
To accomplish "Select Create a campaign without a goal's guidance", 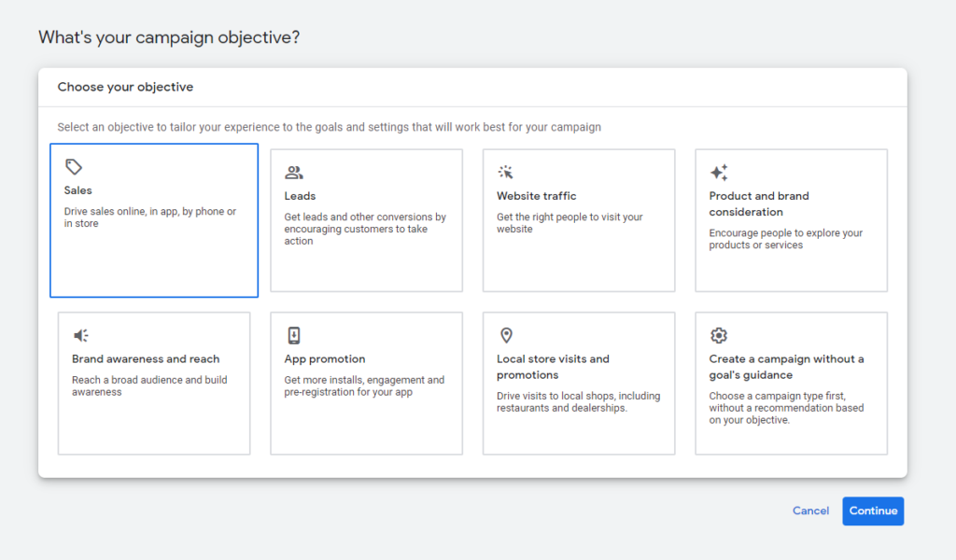I will [x=786, y=367].
